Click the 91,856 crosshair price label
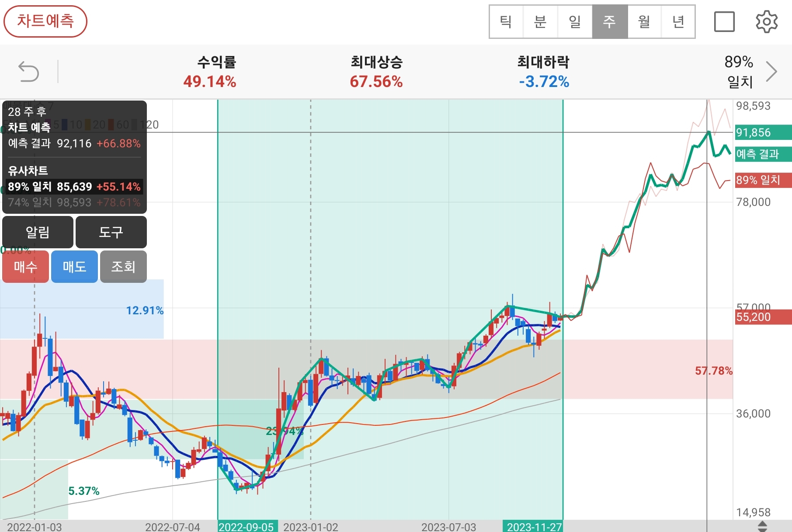This screenshot has width=792, height=532. [x=763, y=132]
